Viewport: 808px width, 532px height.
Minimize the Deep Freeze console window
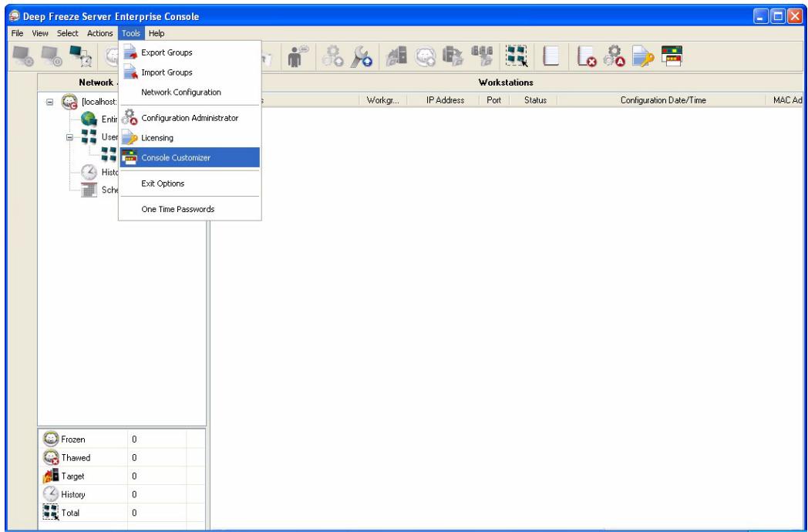pyautogui.click(x=761, y=16)
